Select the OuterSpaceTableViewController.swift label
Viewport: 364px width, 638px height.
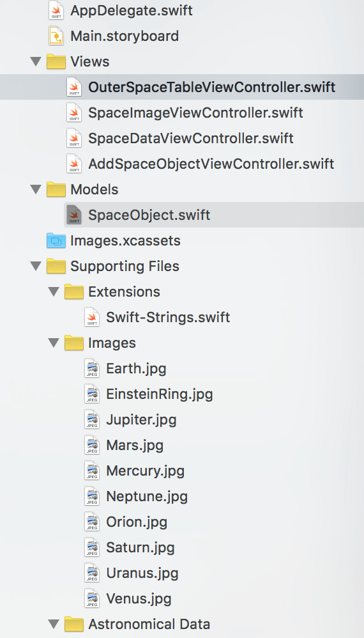pos(211,88)
